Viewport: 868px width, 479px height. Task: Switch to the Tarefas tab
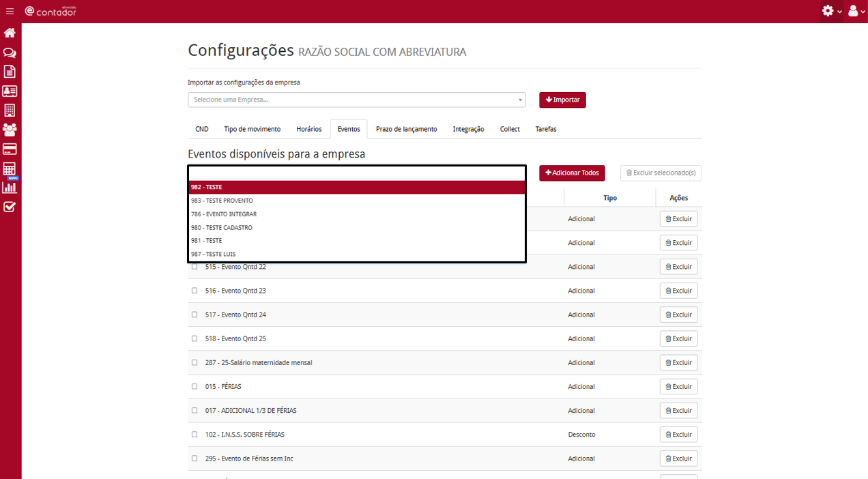click(546, 129)
